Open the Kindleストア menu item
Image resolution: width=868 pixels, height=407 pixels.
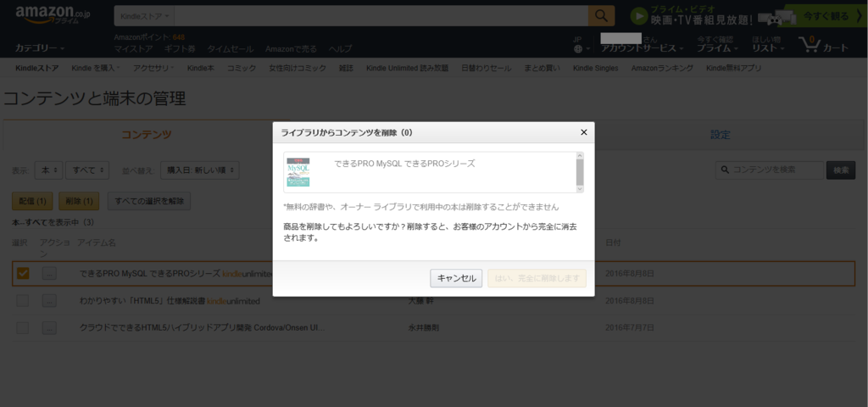37,68
